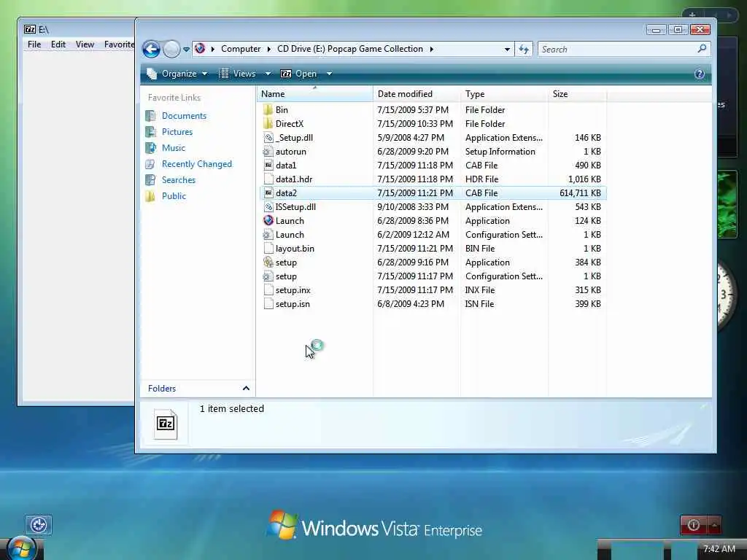Click the 5/9/2008 4:27 PM date cell
Image resolution: width=747 pixels, height=560 pixels.
(x=411, y=138)
